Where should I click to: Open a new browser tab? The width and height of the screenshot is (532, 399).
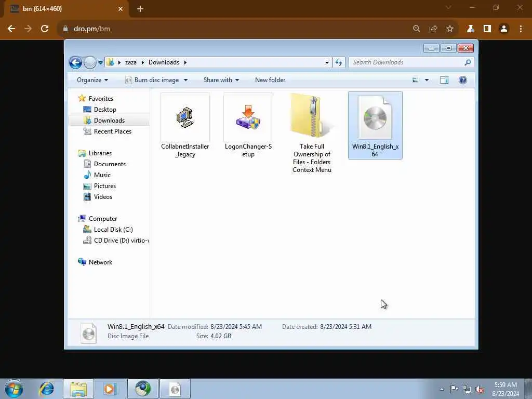coord(140,9)
